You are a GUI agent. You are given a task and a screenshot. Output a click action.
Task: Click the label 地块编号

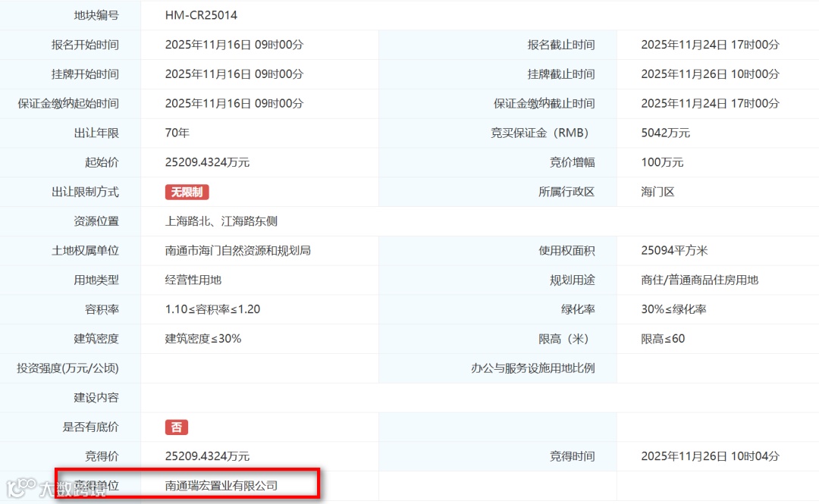(96, 15)
